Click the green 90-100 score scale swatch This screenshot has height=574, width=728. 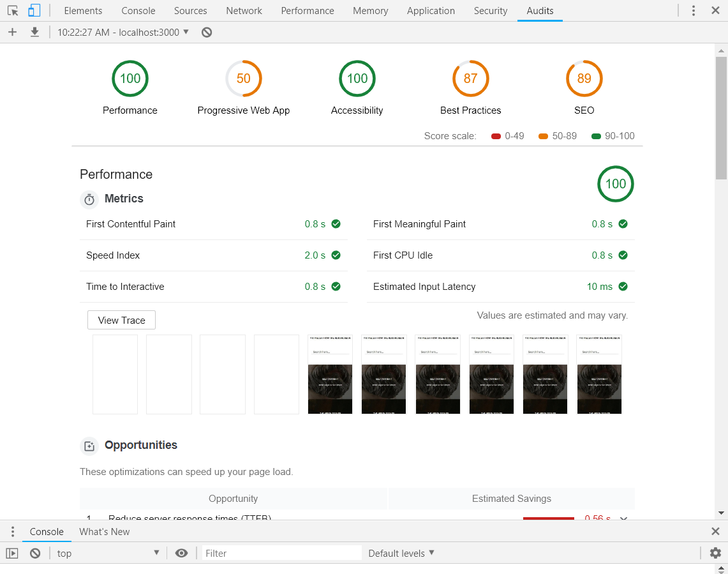click(x=596, y=136)
